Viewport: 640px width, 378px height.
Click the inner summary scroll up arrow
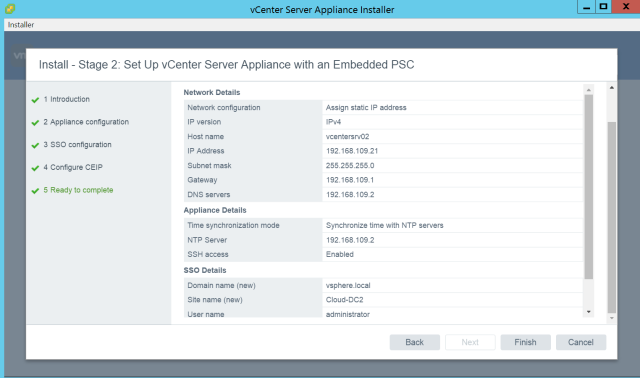[589, 90]
